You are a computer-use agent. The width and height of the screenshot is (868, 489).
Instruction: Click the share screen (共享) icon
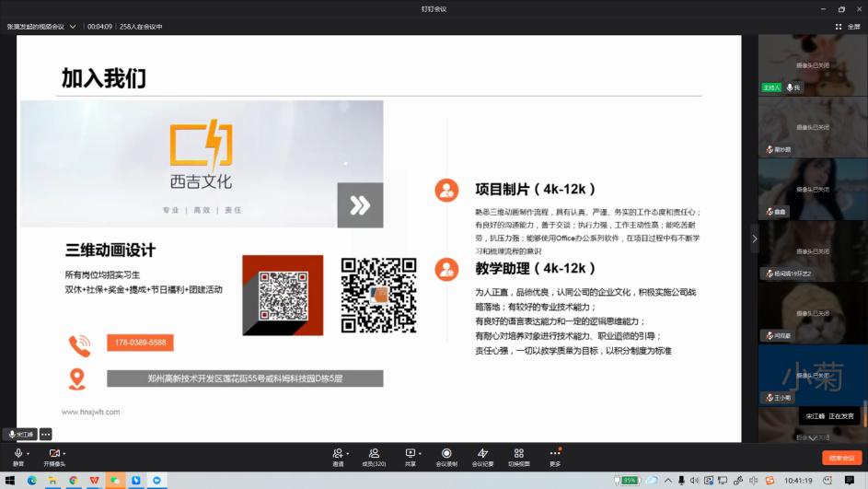click(x=410, y=453)
